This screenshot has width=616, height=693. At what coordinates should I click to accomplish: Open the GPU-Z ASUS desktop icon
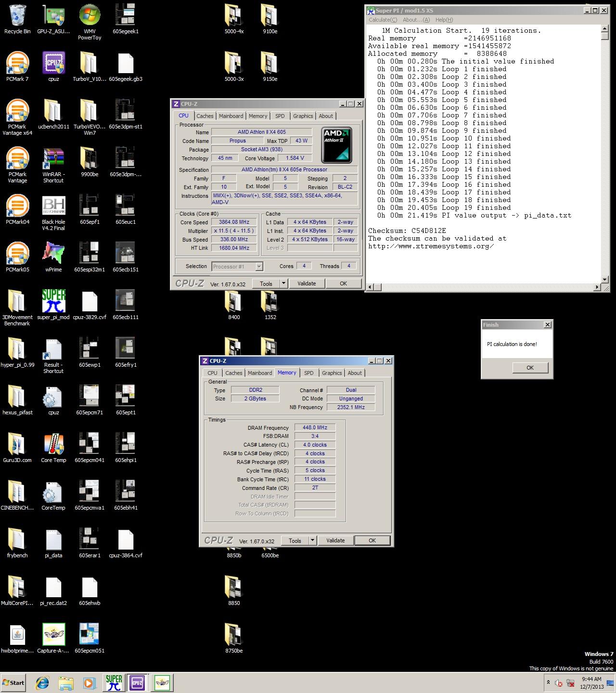pos(53,19)
